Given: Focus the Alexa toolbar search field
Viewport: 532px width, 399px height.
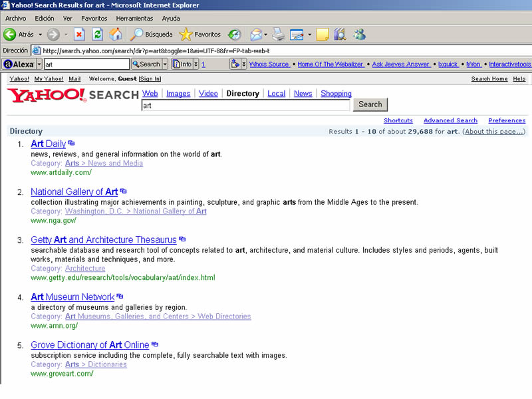Looking at the screenshot, I should [86, 65].
